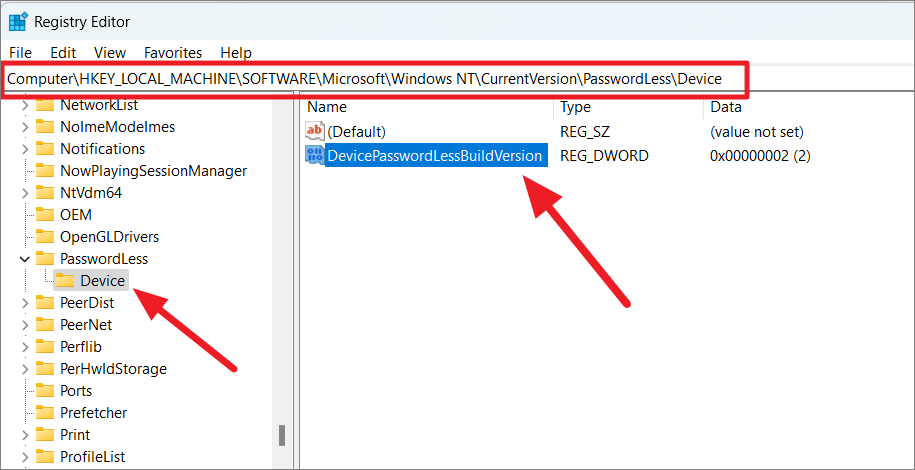The width and height of the screenshot is (915, 470).
Task: Select the (Default) value name
Action: click(x=356, y=132)
